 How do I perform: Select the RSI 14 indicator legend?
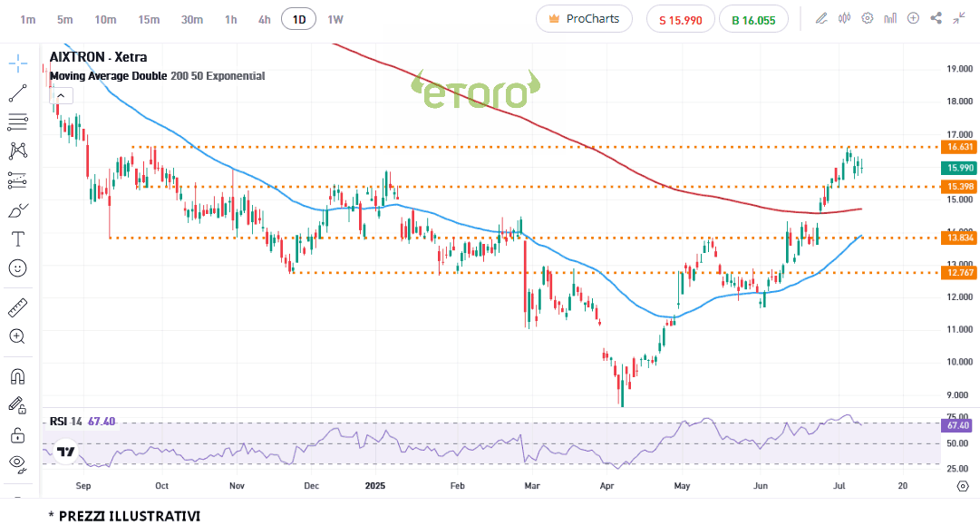click(82, 422)
